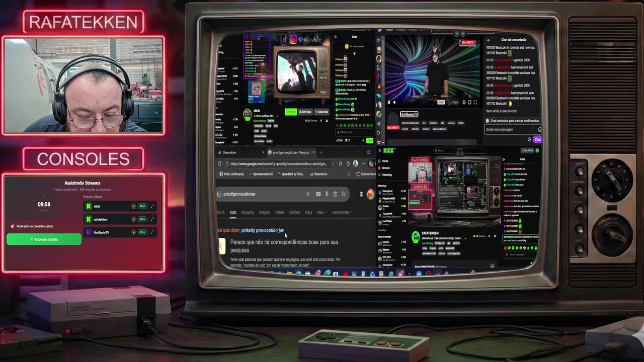Open the Speedtest by Ookla bookmark
Screen dimensions: 644x362
[291, 174]
